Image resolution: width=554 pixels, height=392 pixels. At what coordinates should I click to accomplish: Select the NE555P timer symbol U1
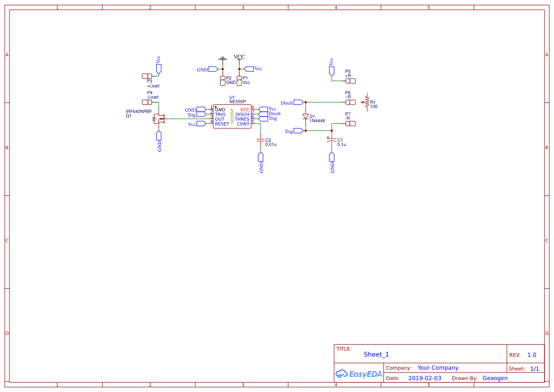tap(231, 116)
